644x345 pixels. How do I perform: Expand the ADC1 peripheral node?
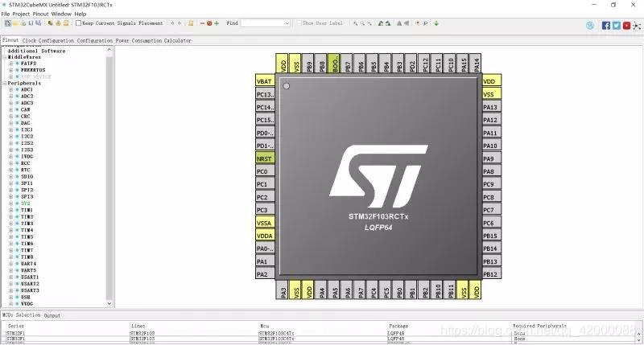(11, 89)
